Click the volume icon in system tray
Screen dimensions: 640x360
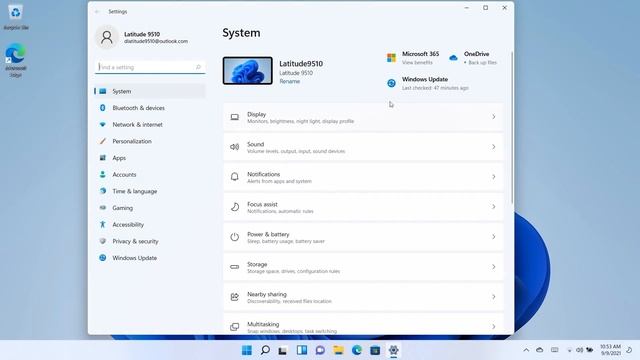tap(580, 350)
